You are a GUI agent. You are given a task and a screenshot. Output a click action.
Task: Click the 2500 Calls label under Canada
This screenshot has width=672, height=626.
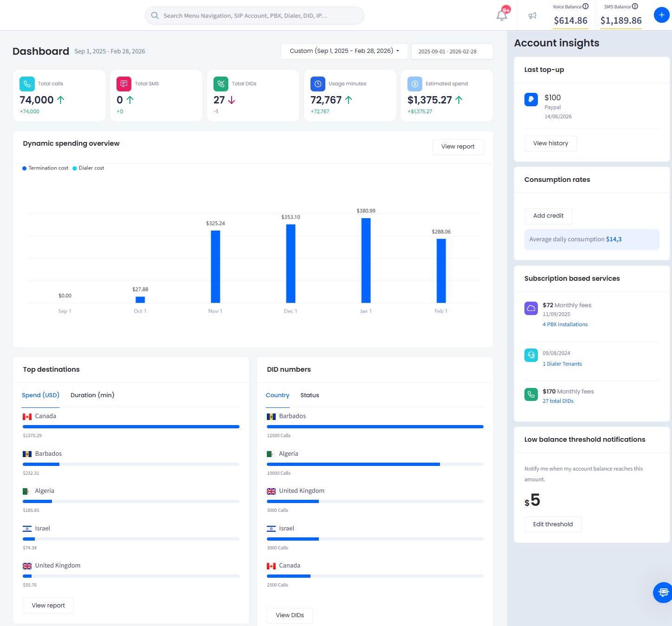point(278,585)
